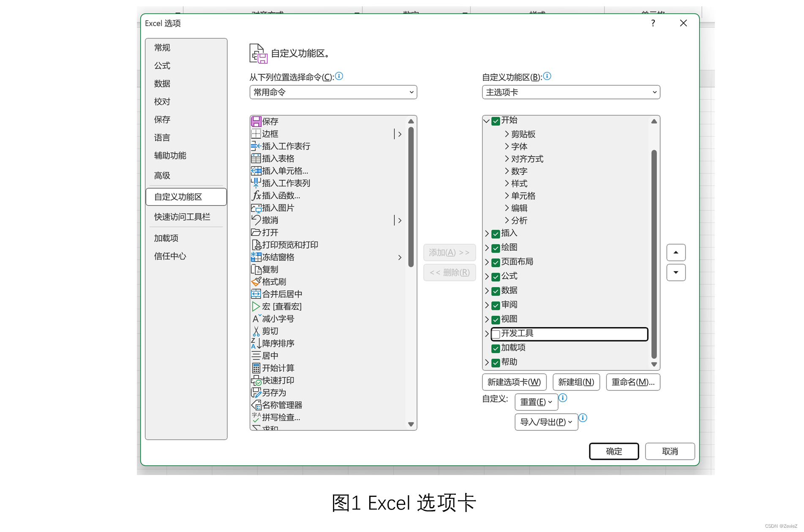Uncheck the 绘图 tab checkbox
The image size is (804, 532).
(496, 248)
